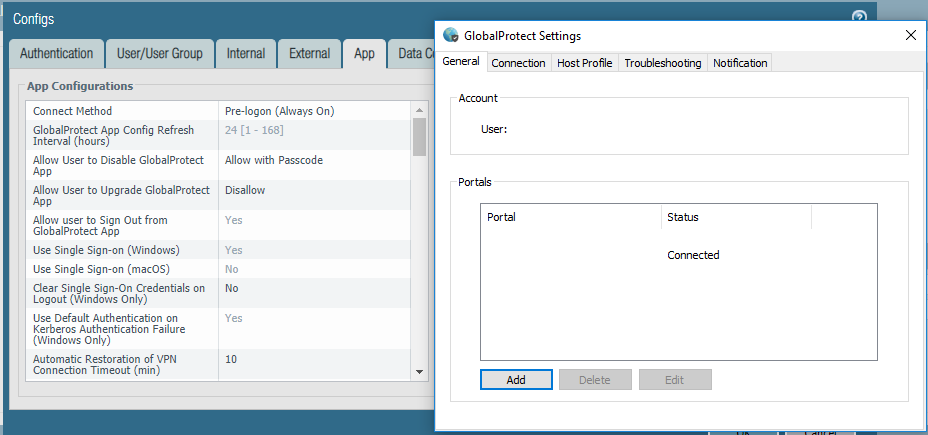Viewport: 928px width, 435px height.
Task: Click the Edit portal button
Action: (x=675, y=380)
